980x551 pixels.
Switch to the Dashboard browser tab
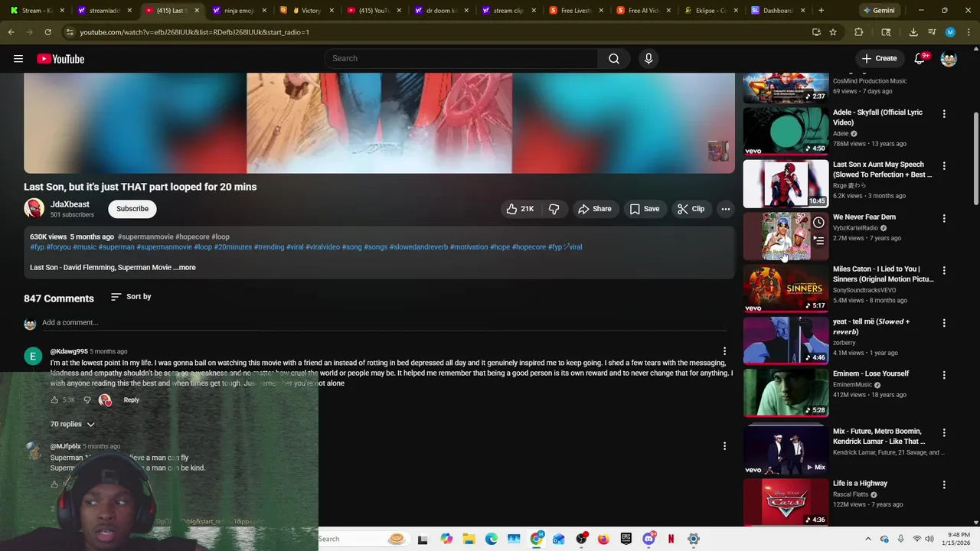[x=778, y=11]
